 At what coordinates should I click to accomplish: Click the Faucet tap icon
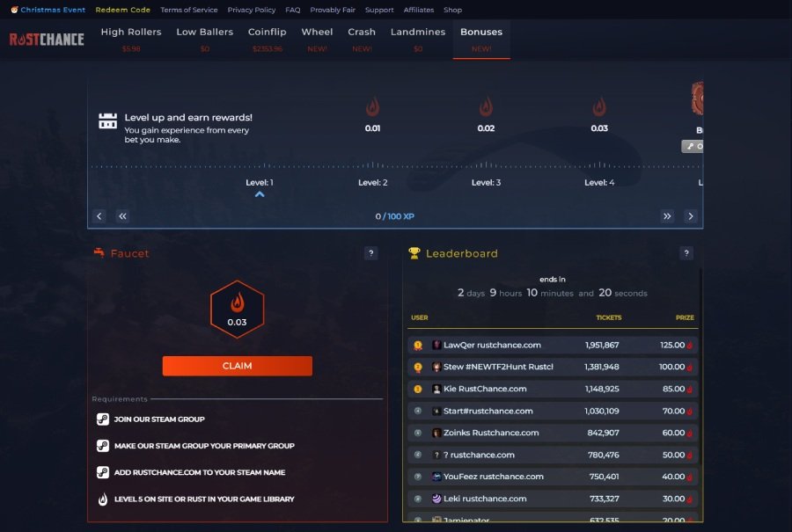tap(99, 252)
